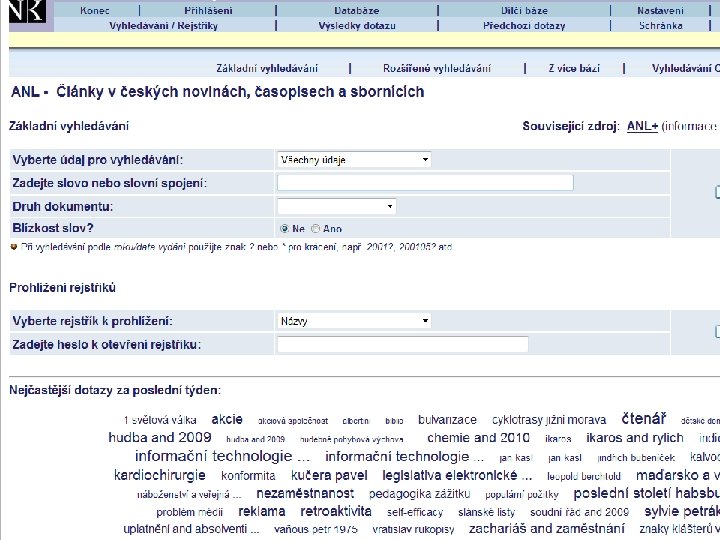Click the 'slánské listy' tag
This screenshot has width=720, height=540.
coord(486,512)
